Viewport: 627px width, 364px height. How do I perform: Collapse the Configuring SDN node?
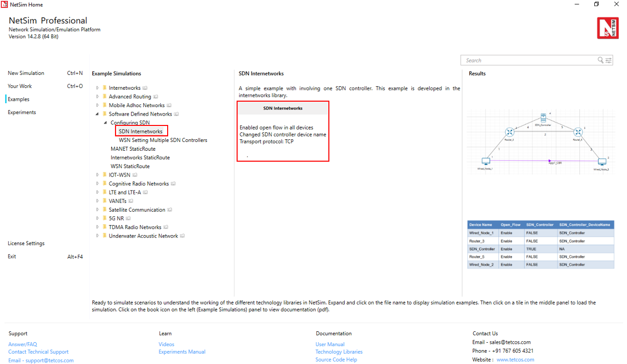point(105,122)
